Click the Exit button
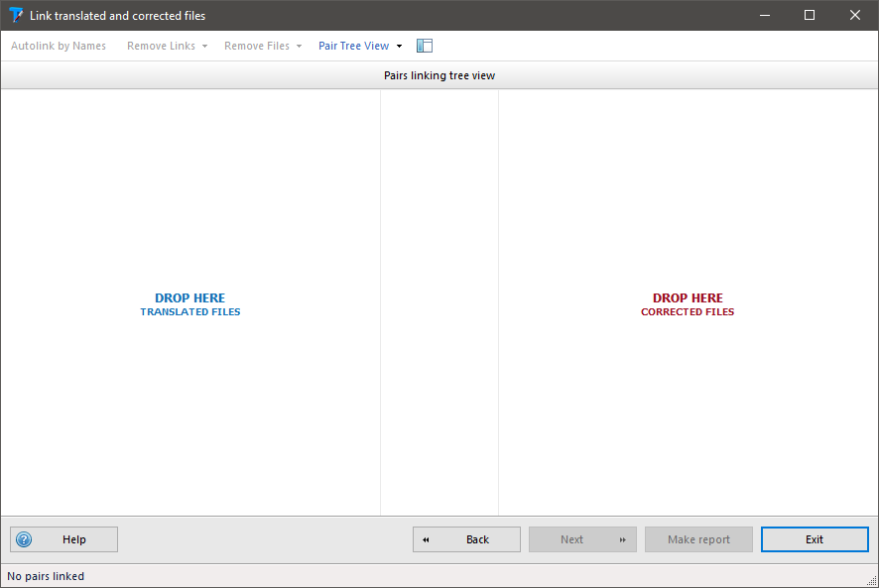 click(x=815, y=539)
